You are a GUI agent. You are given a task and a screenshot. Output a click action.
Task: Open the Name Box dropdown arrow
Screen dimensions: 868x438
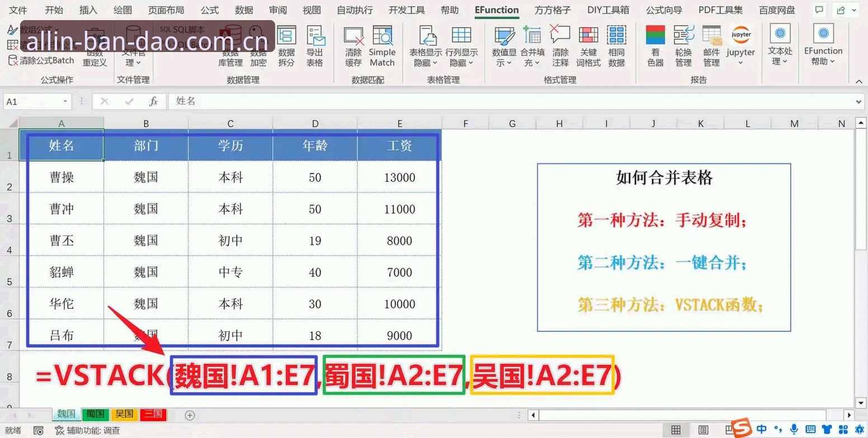coord(65,101)
